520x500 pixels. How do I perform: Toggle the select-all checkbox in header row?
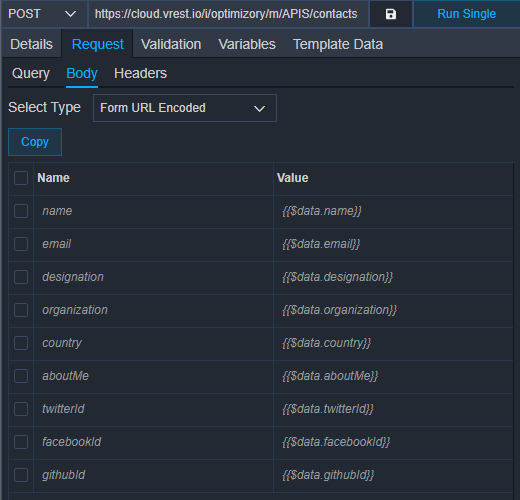[x=21, y=178]
